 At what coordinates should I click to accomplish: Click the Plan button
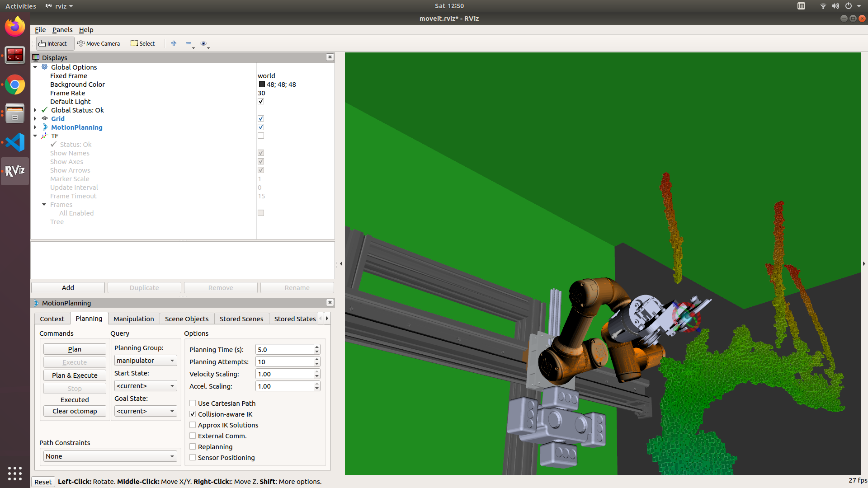75,349
